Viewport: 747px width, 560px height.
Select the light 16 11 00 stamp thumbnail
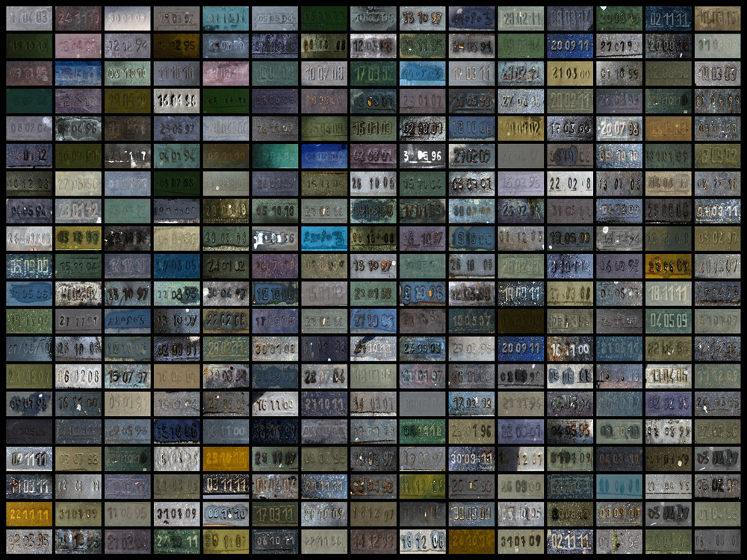274,405
